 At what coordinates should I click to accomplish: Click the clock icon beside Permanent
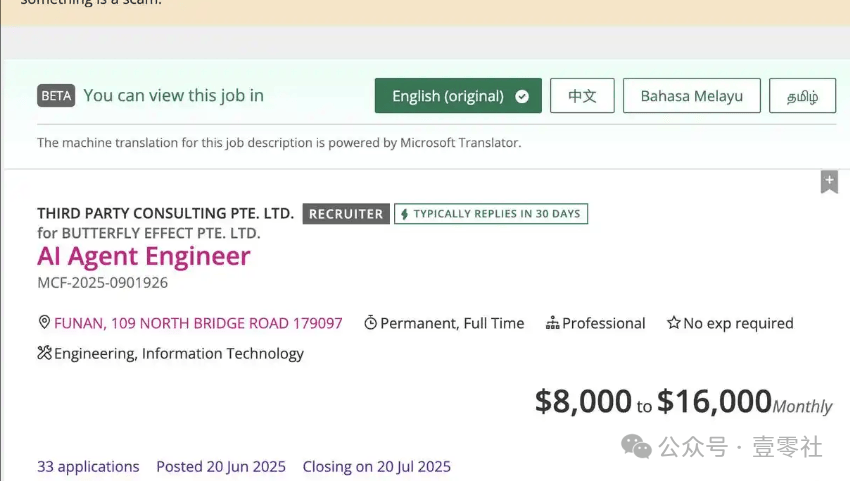tap(370, 323)
